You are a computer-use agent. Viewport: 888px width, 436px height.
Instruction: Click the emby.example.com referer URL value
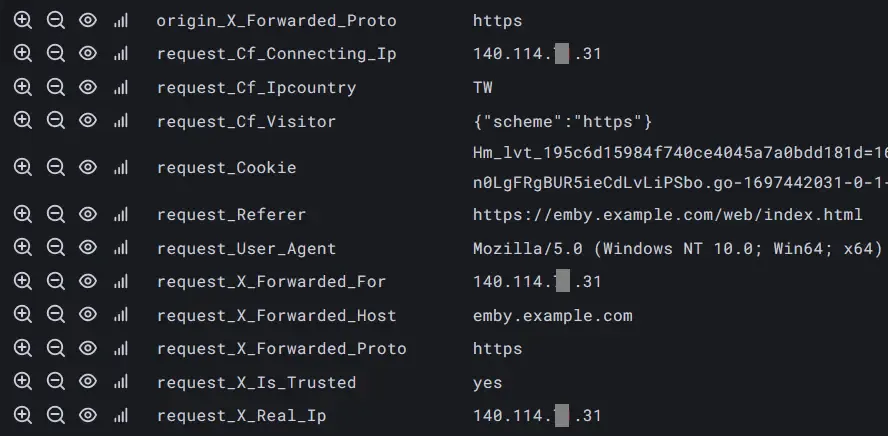coord(668,215)
